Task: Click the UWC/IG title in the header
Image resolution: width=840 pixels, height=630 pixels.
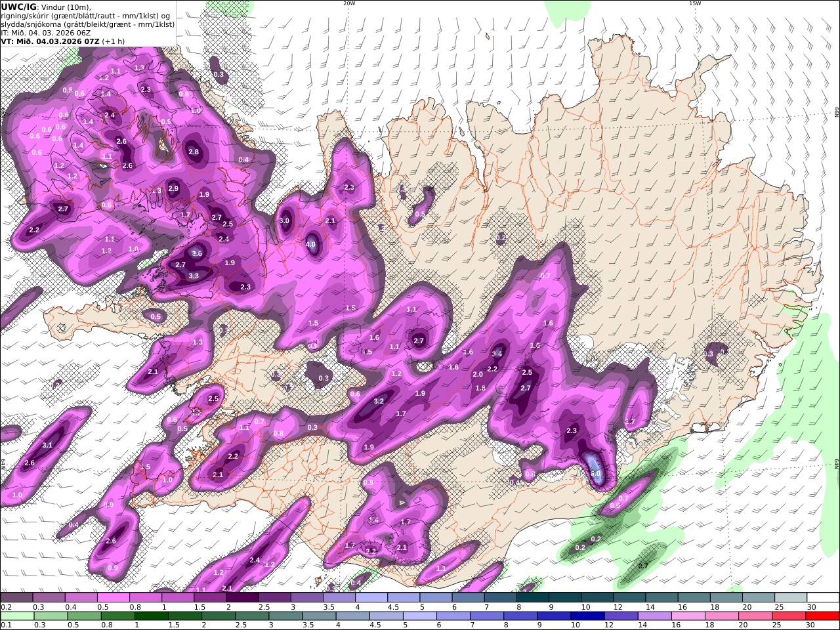Action: click(x=19, y=7)
